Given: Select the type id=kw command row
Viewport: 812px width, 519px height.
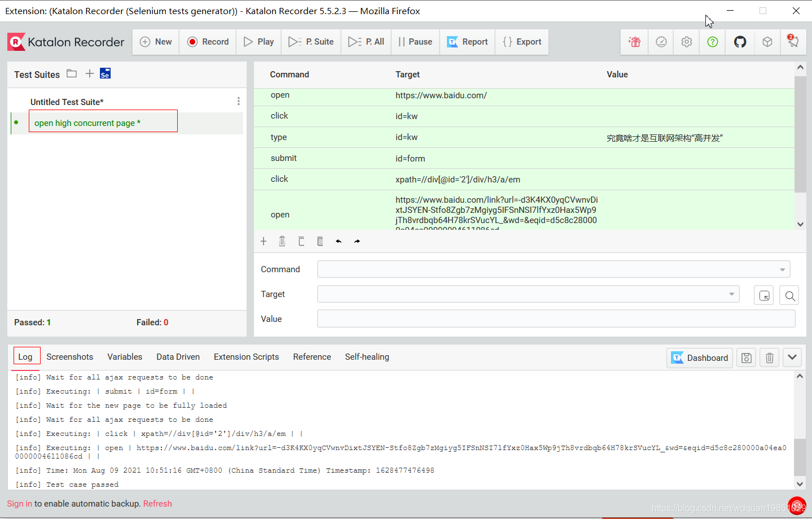Looking at the screenshot, I should [524, 137].
